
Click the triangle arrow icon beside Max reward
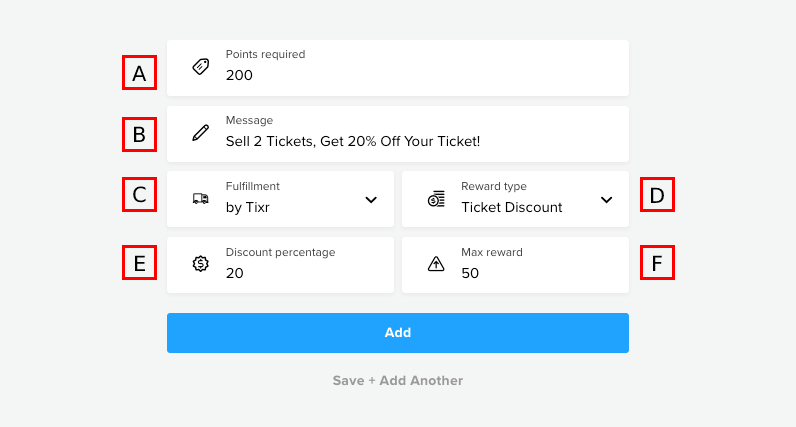coord(436,264)
